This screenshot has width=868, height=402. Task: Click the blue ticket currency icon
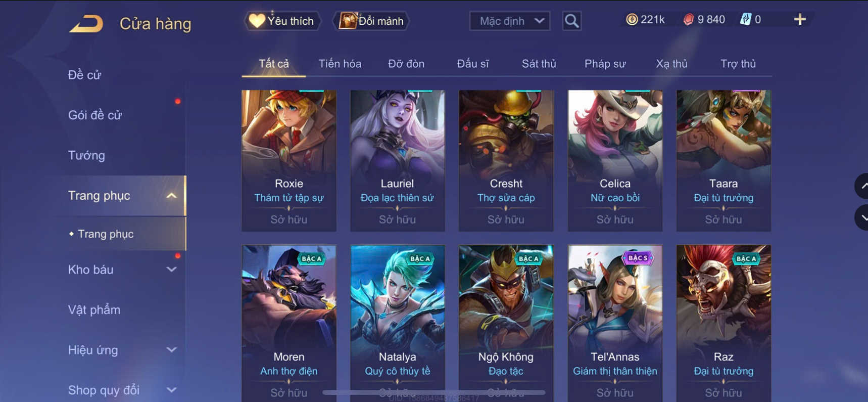[745, 20]
